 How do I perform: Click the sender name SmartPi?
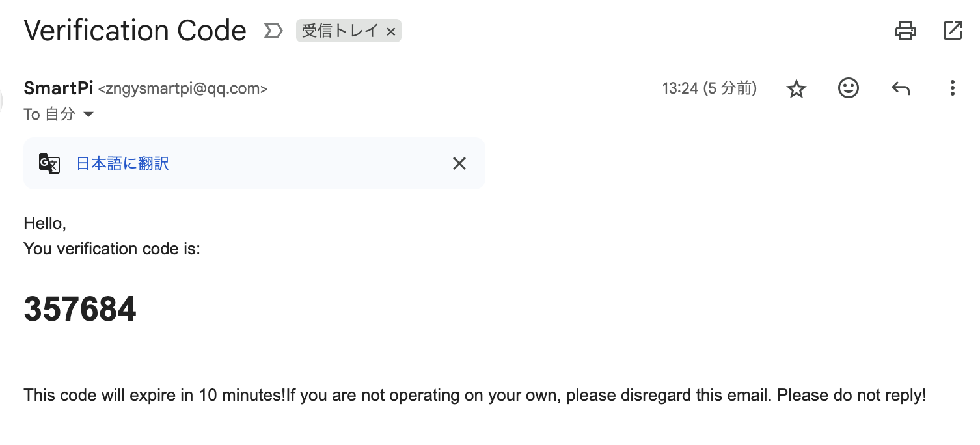tap(59, 88)
